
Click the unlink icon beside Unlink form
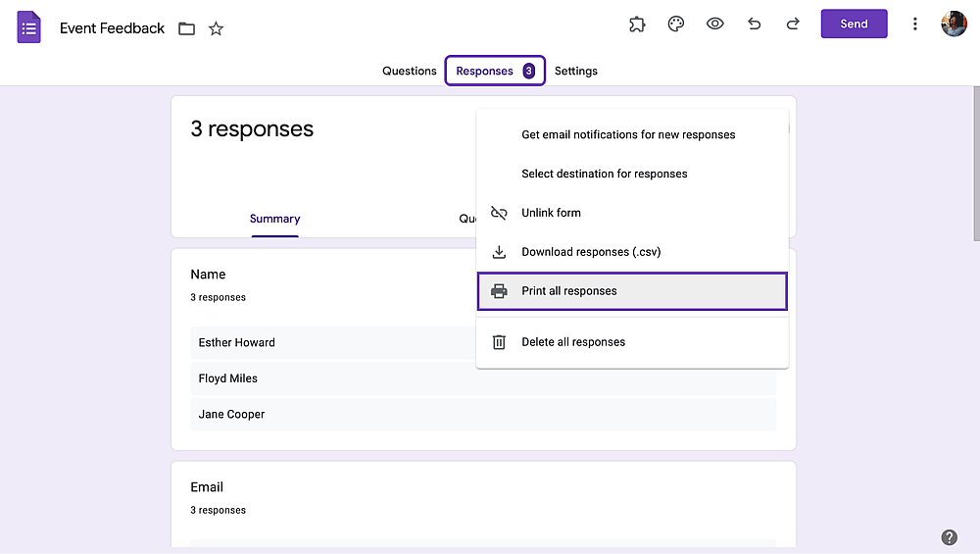tap(499, 213)
